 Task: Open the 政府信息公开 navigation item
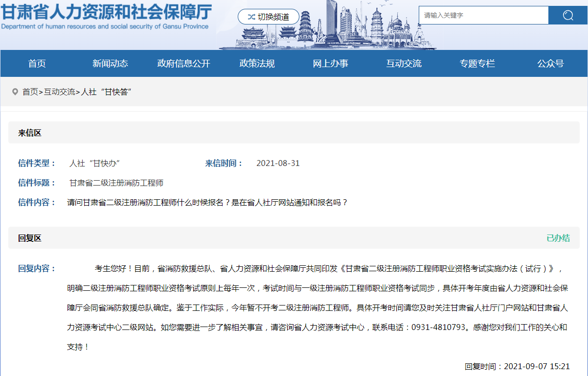pyautogui.click(x=183, y=63)
